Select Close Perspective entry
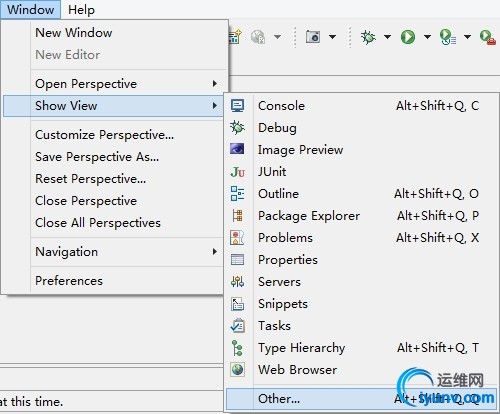 pos(113,201)
